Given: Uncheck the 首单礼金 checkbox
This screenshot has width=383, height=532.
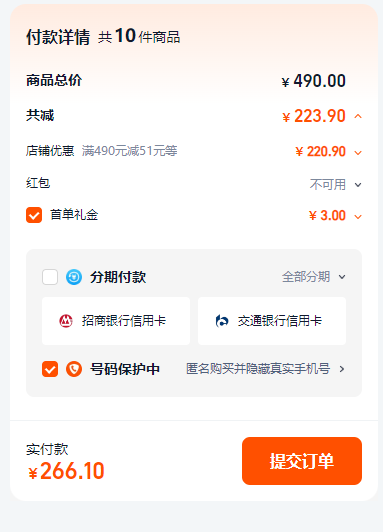Looking at the screenshot, I should tap(34, 215).
